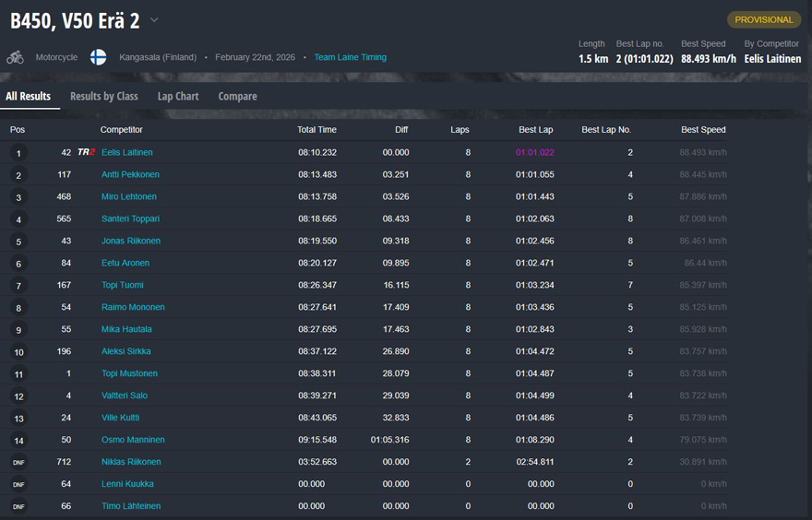Click the DNF badge for Niklas Riikonen
Screen dimensions: 812x520
click(x=18, y=463)
